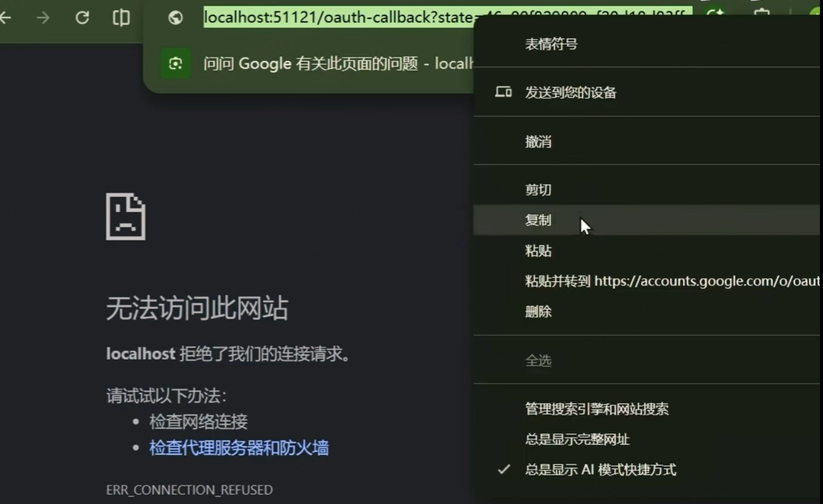
Task: Choose 发送到您的设备 in the menu
Action: point(646,92)
